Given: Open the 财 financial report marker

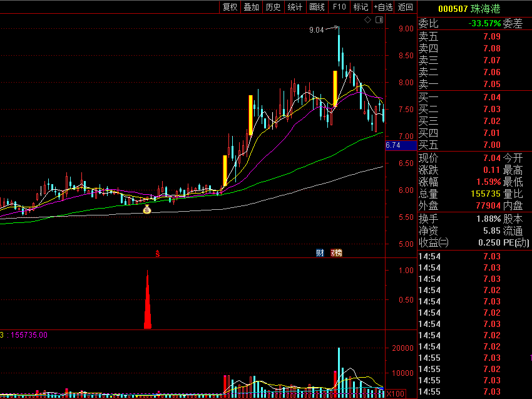Looking at the screenshot, I should [x=320, y=252].
